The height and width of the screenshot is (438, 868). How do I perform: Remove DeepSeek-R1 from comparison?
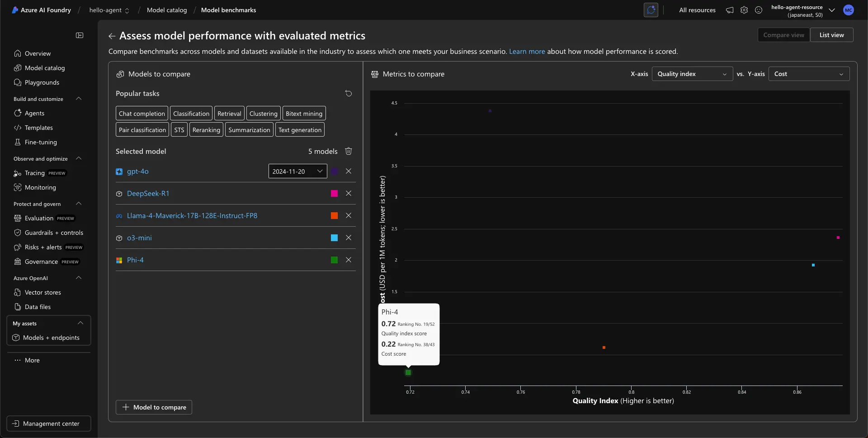[x=349, y=193]
